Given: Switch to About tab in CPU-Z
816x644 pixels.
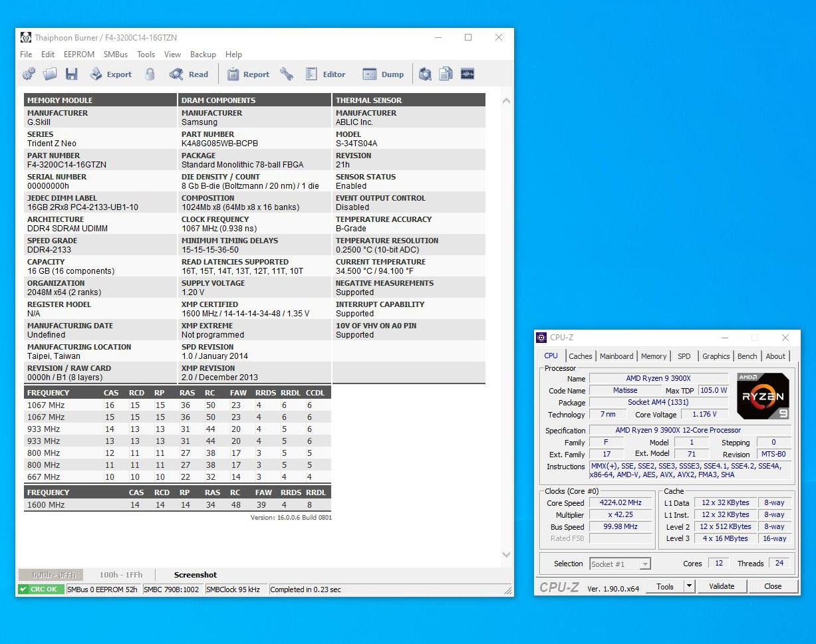Looking at the screenshot, I should click(775, 356).
